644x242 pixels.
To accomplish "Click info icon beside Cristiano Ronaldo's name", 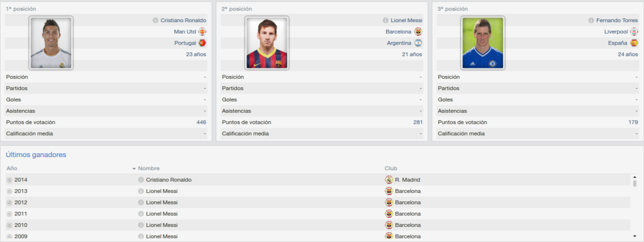I will point(155,20).
